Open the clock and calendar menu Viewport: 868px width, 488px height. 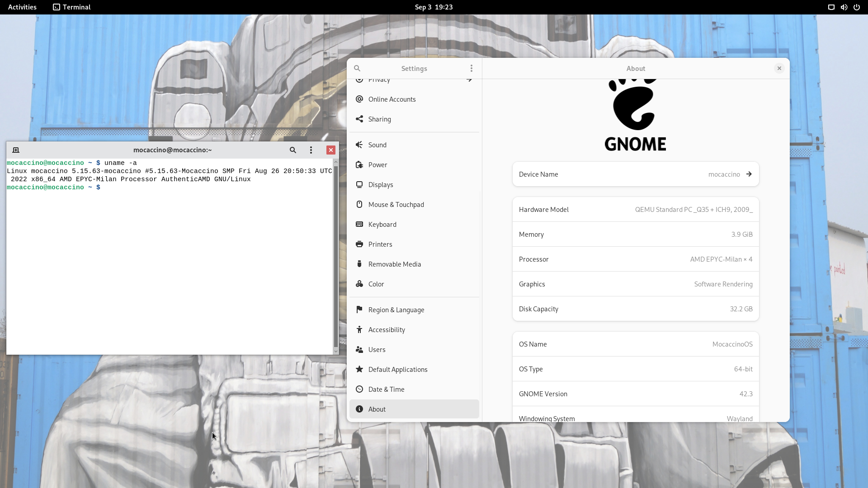click(434, 7)
